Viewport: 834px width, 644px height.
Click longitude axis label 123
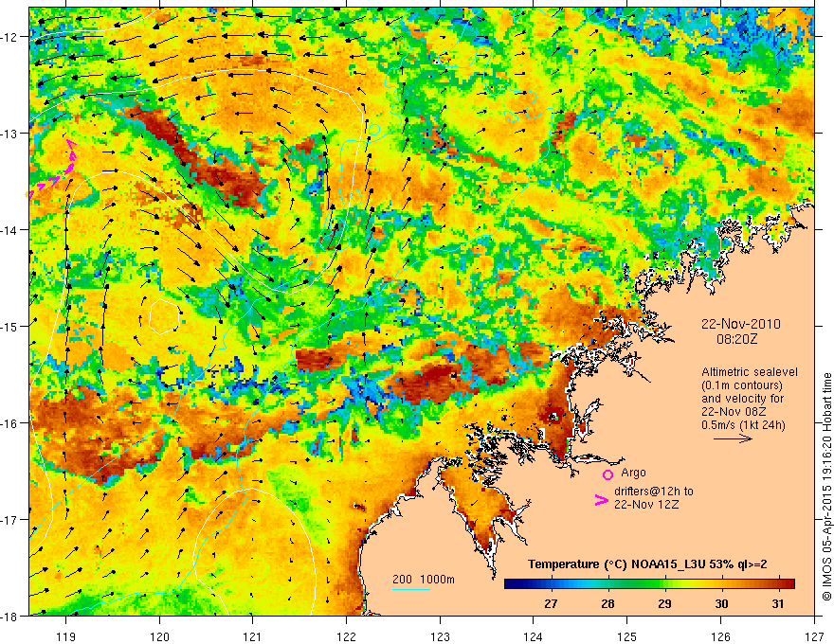[440, 636]
